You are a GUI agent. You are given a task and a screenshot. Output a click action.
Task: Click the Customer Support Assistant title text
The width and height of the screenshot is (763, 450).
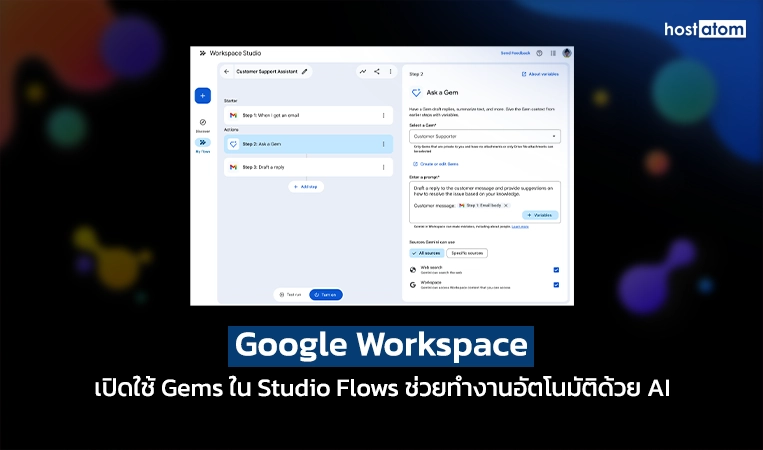(267, 72)
